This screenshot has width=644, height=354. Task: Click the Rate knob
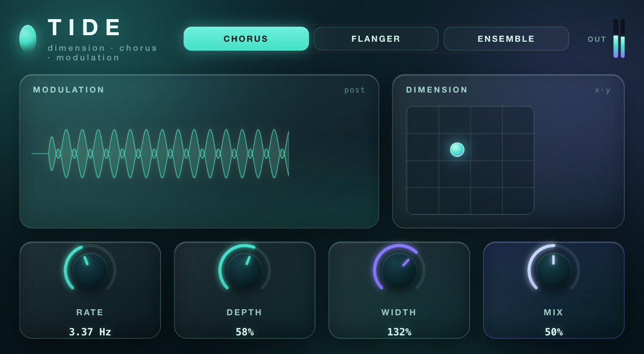90,270
